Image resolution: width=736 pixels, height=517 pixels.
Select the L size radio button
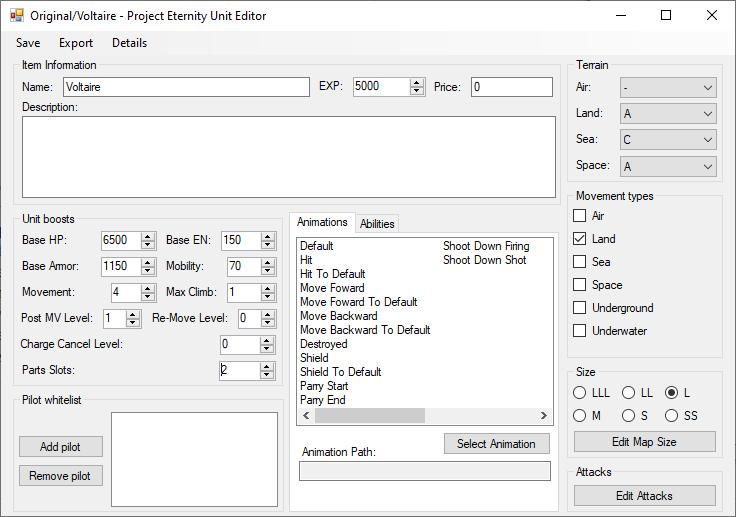pos(672,393)
